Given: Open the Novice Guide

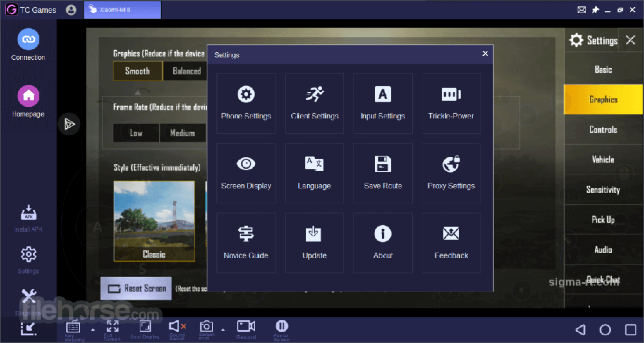Looking at the screenshot, I should 246,242.
